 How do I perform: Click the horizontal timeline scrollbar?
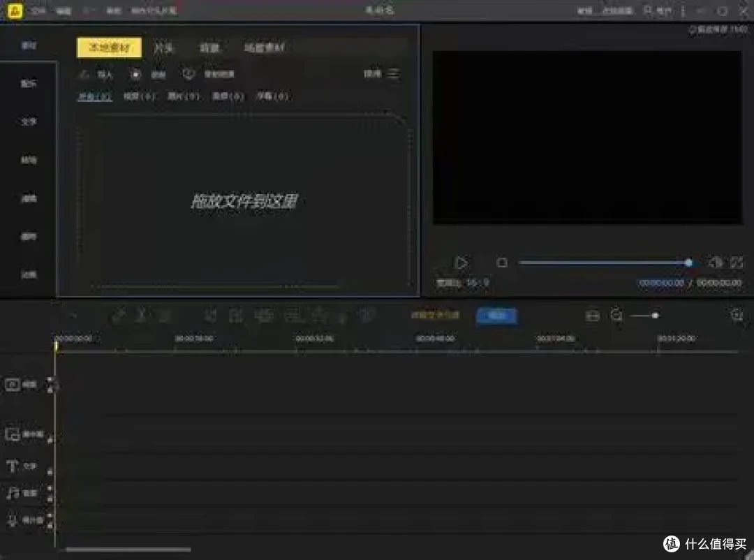click(128, 550)
